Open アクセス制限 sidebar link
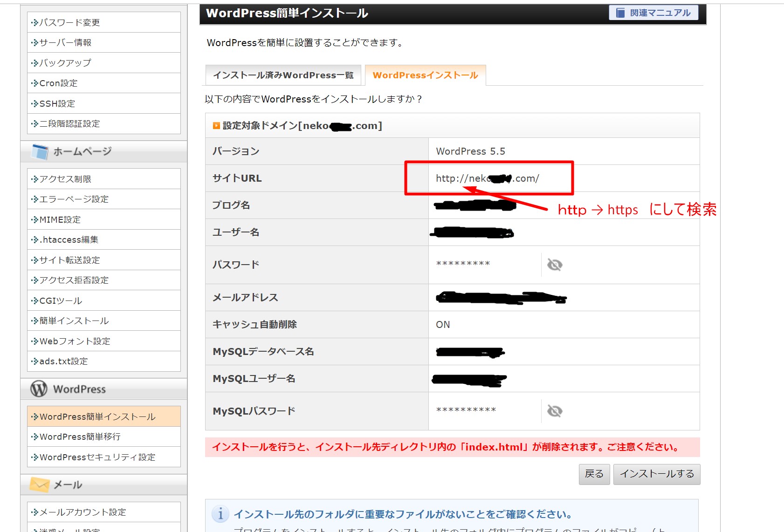Viewport: 784px width, 532px height. pos(104,179)
